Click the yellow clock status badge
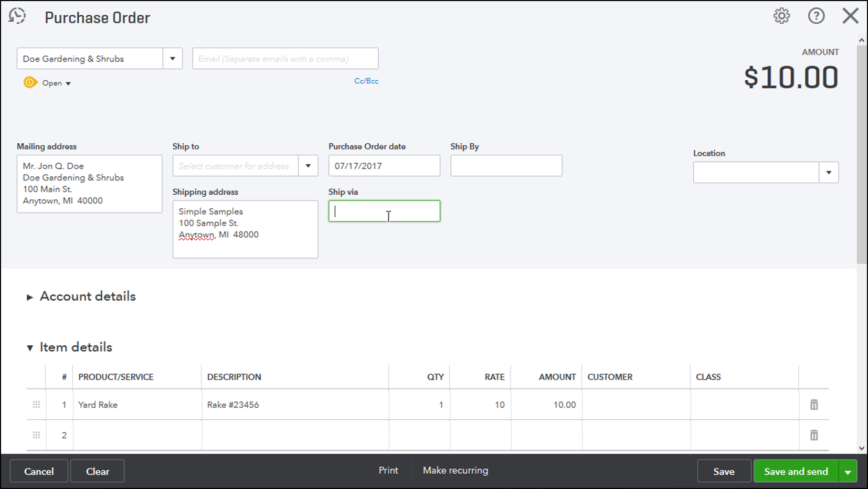868x489 pixels. click(x=30, y=82)
